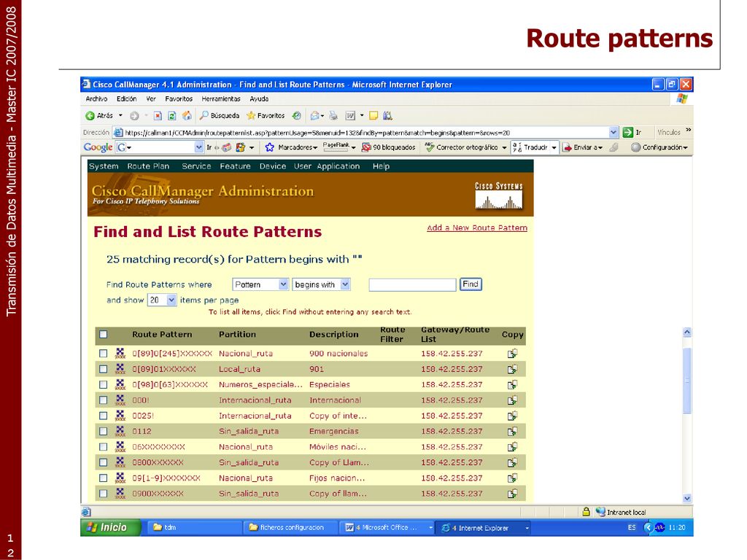Viewport: 747px width, 560px height.
Task: Open Favoritos star in toolbar
Action: [266, 116]
